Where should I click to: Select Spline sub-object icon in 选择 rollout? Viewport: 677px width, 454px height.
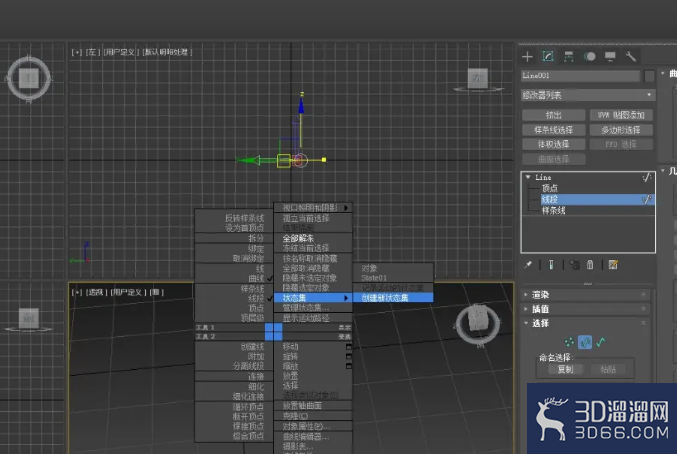(601, 342)
